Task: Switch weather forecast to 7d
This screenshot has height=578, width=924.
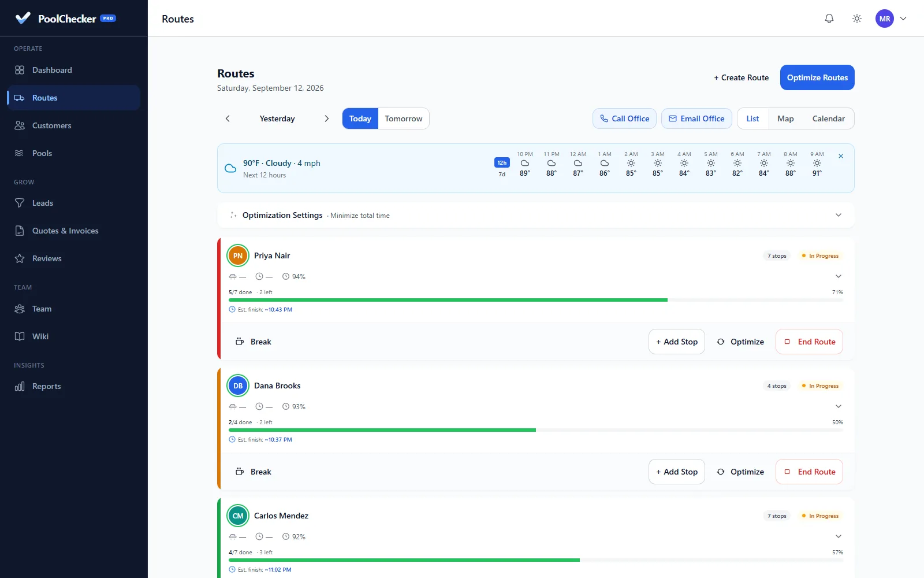Action: click(x=502, y=174)
